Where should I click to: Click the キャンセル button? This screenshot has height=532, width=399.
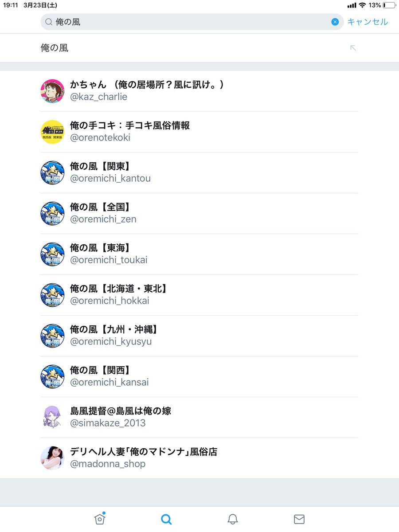[368, 22]
